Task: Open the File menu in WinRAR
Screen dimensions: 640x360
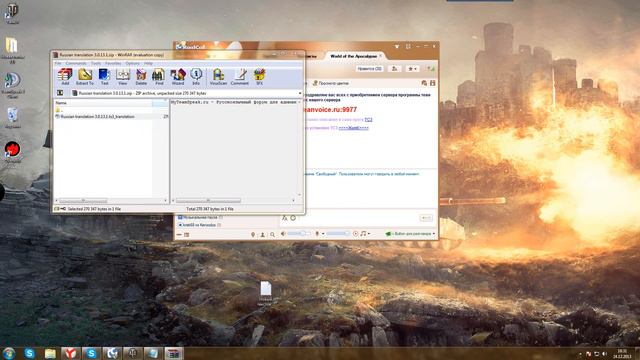Action: 58,63
